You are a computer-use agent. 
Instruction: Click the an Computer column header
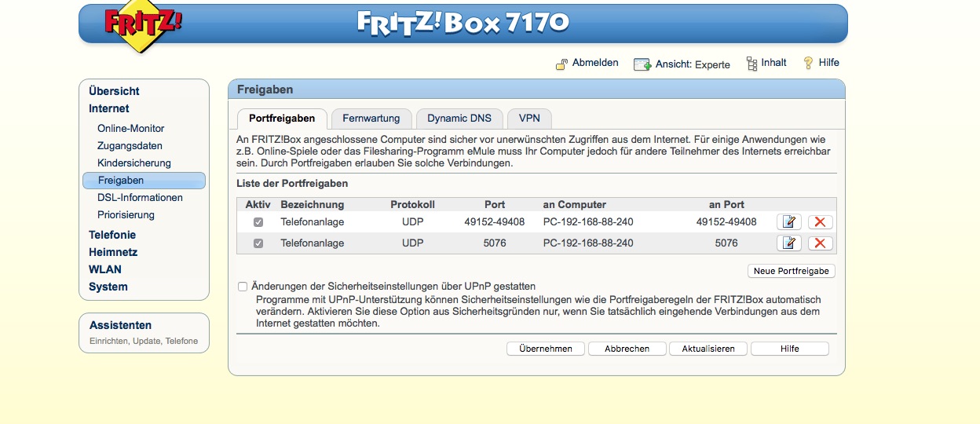pyautogui.click(x=575, y=204)
